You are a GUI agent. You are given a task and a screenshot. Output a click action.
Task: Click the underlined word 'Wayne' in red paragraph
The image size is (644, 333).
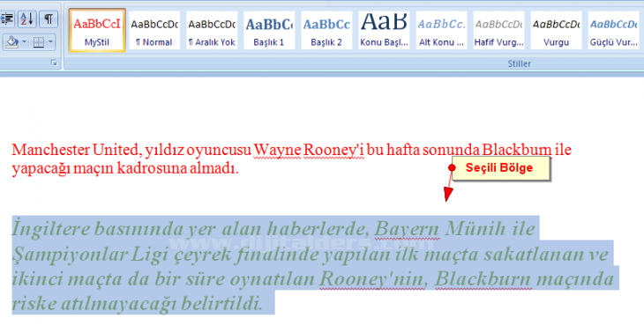(277, 151)
